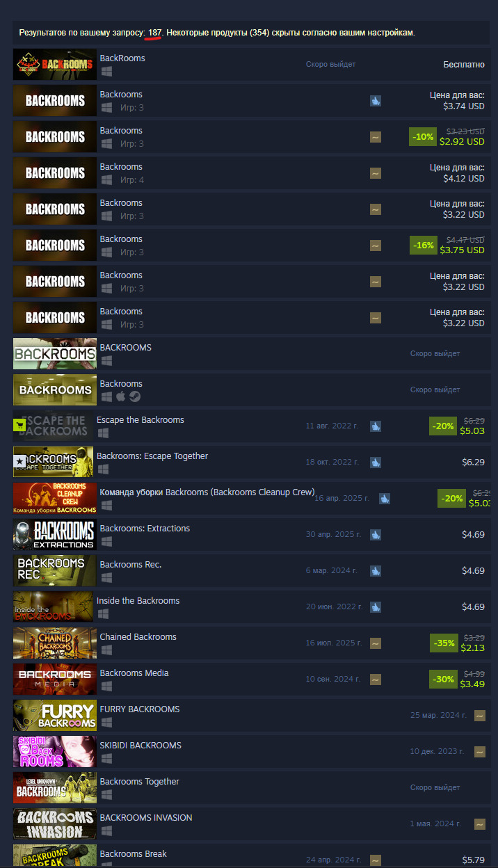Open the Backrooms: Extractions result
The height and width of the screenshot is (868, 498).
251,535
